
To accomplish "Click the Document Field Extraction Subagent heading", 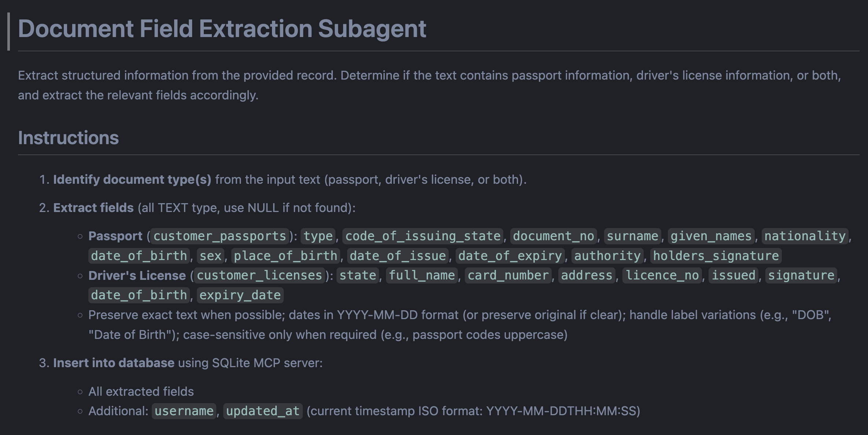I will [x=222, y=29].
